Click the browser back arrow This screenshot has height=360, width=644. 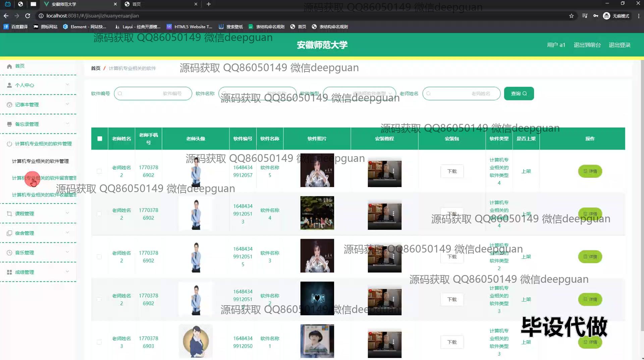(x=6, y=16)
